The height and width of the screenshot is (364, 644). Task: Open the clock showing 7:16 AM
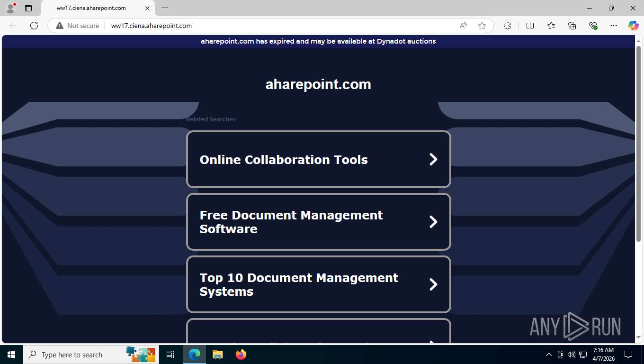point(603,355)
